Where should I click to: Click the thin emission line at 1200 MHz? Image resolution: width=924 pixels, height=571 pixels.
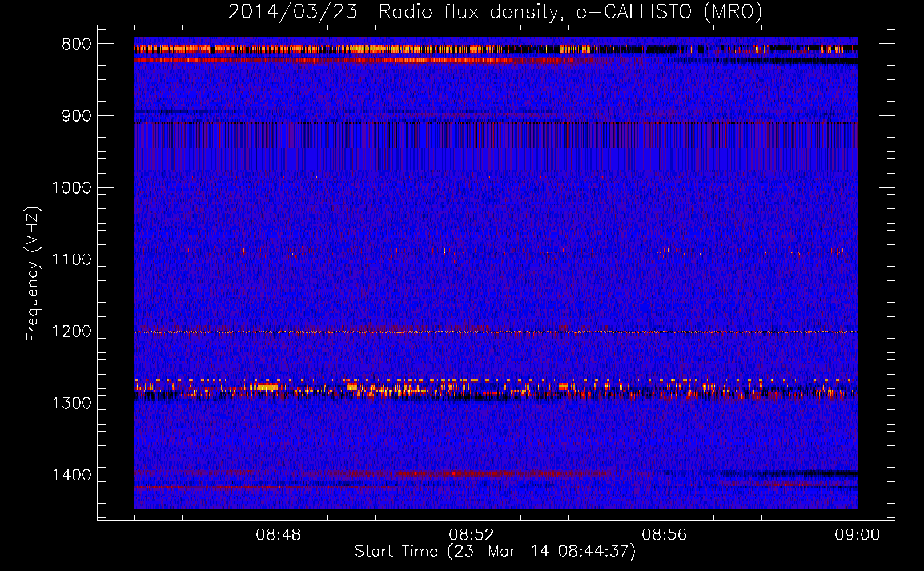[496, 332]
